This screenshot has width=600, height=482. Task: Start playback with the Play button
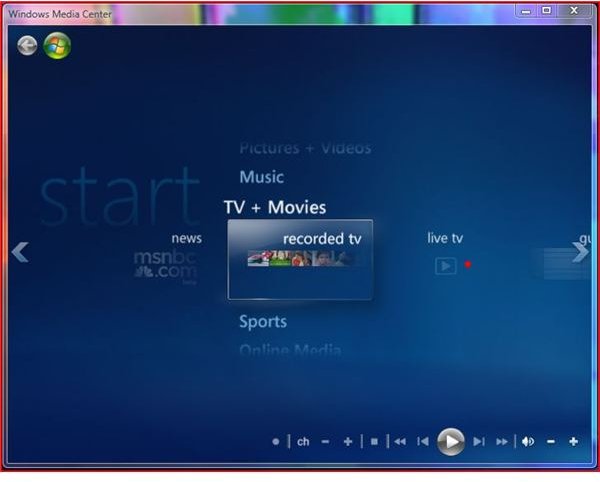[x=451, y=442]
